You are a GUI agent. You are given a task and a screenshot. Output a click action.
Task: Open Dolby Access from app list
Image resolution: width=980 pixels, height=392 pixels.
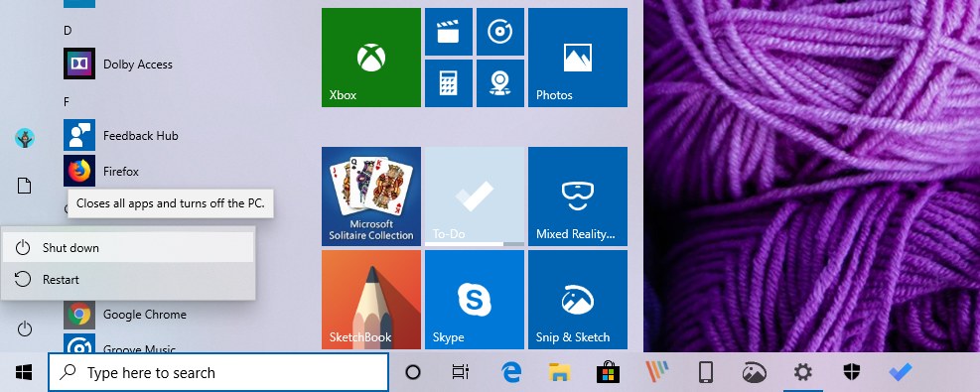tap(119, 64)
